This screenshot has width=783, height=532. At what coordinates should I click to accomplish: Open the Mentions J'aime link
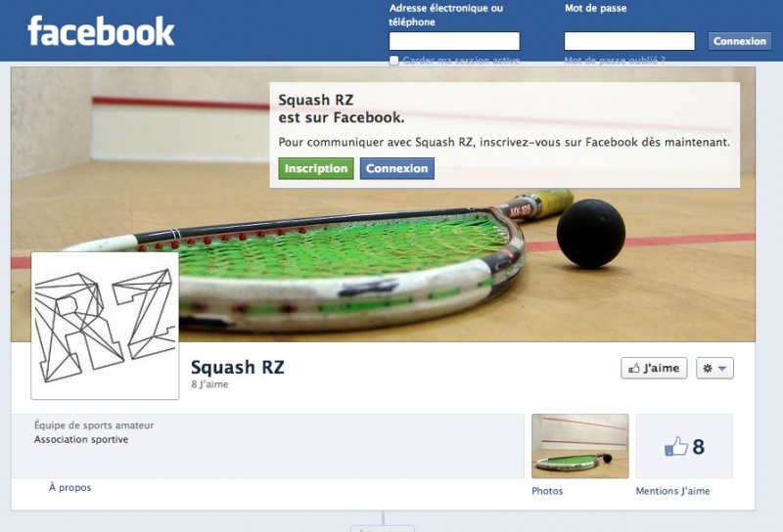[672, 491]
